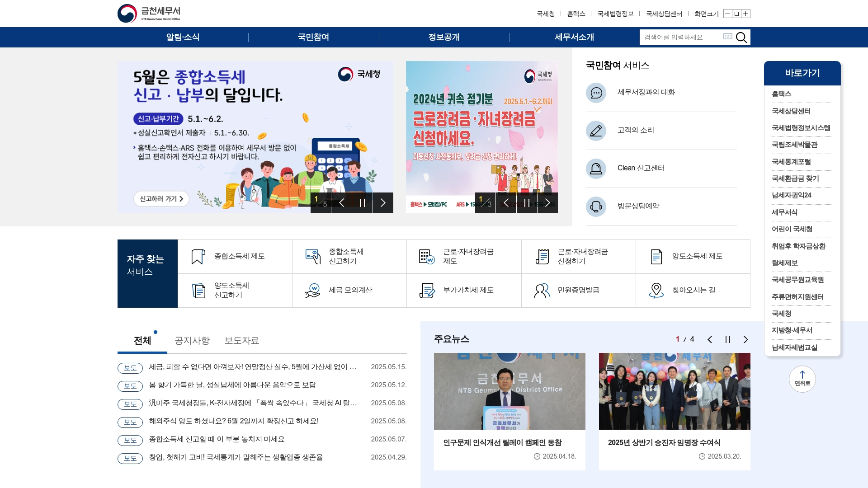The width and height of the screenshot is (868, 488).
Task: Go to next slide in main banner
Action: (x=383, y=202)
